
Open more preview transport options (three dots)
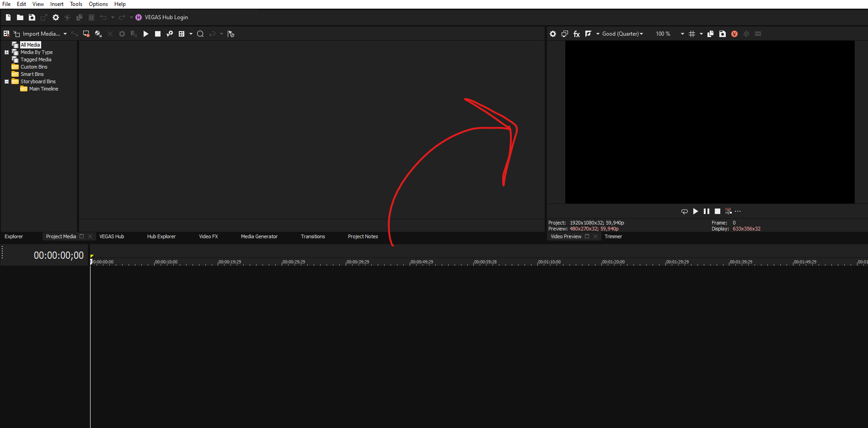738,211
